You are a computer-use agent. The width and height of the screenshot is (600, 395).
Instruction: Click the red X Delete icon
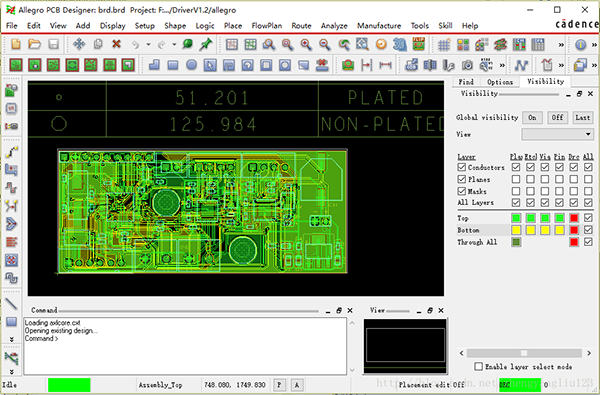click(x=116, y=44)
